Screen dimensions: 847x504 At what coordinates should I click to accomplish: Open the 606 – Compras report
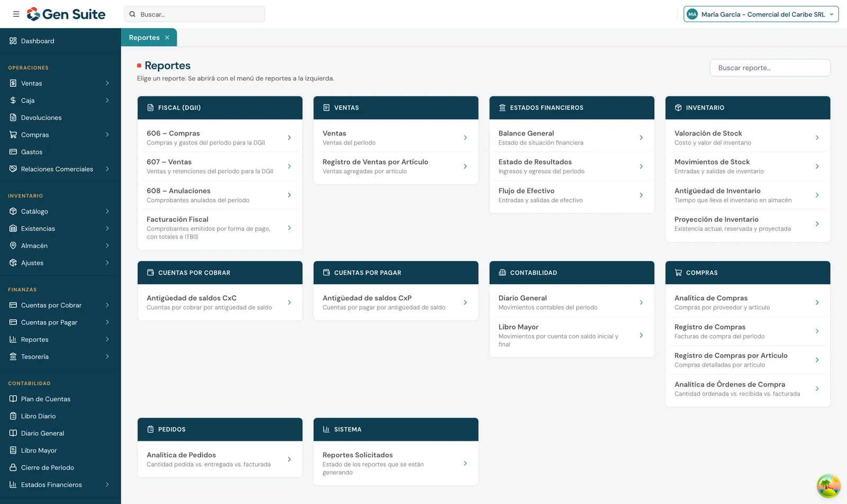coord(220,138)
